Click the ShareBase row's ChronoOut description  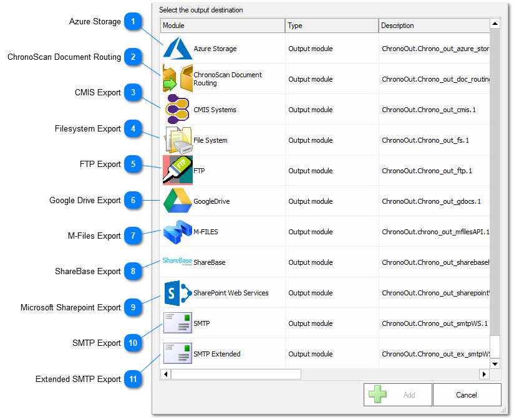pos(435,262)
